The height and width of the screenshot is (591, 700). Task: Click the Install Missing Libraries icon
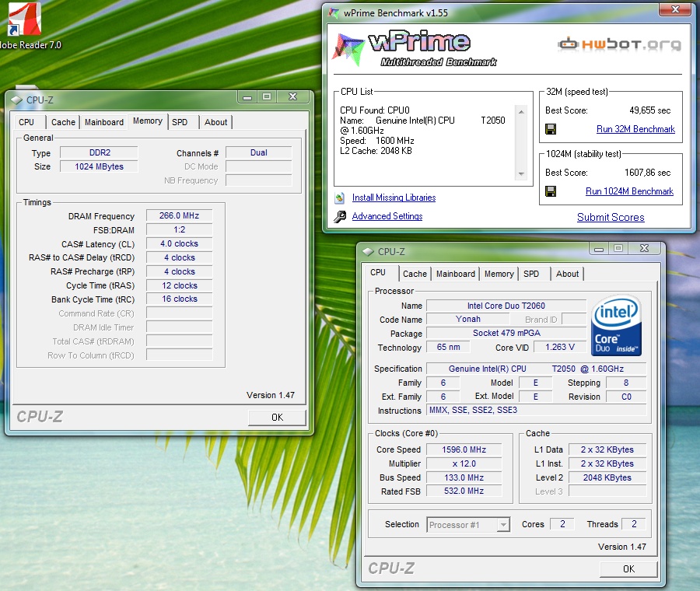(x=340, y=198)
